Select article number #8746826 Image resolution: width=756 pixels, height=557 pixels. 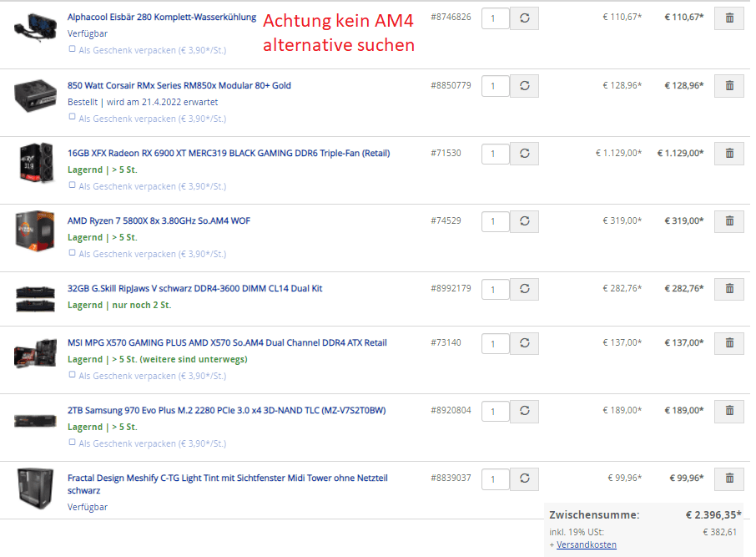[451, 17]
